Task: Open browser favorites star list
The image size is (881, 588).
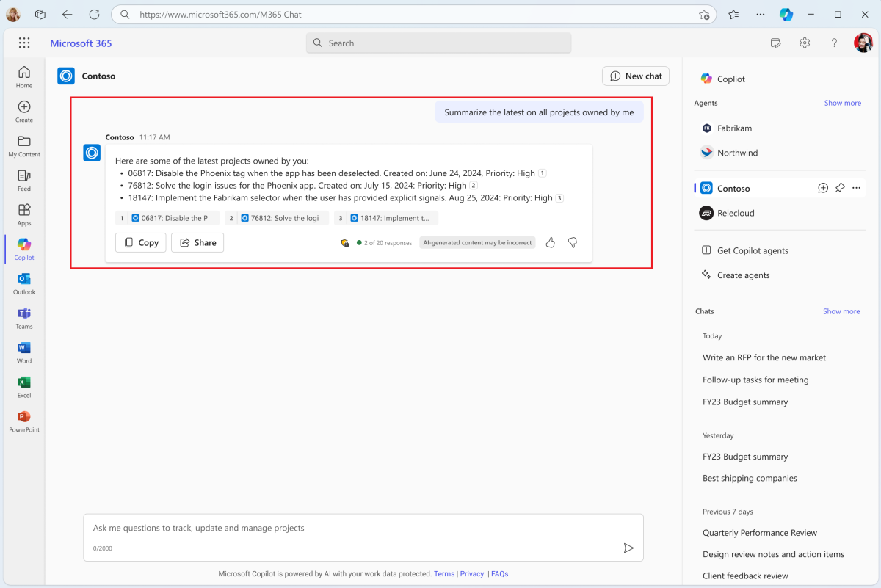Action: tap(733, 14)
